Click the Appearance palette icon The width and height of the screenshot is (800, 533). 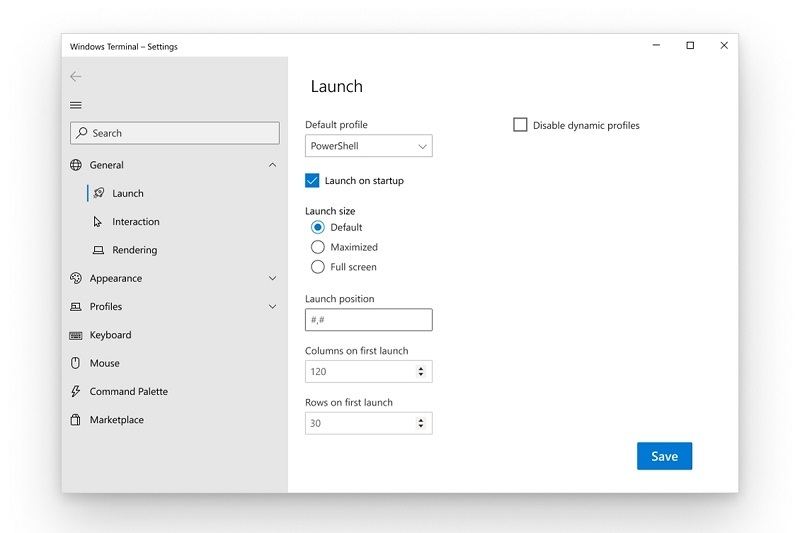coord(76,278)
